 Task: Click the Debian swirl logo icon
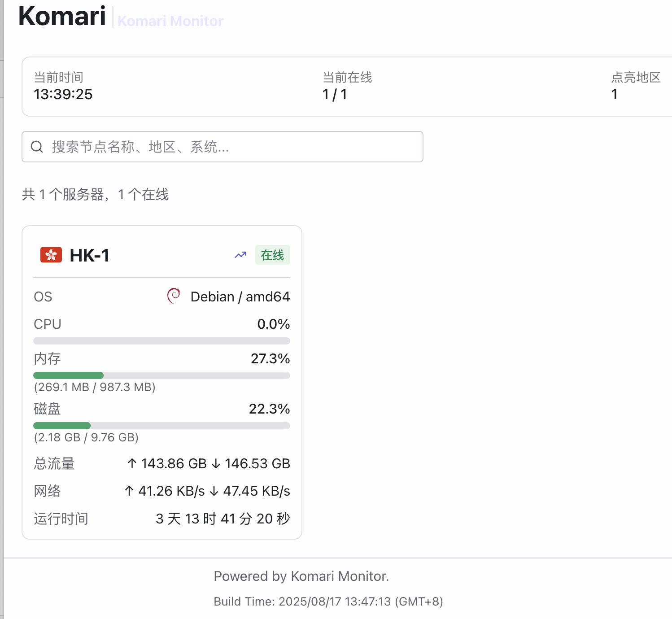pyautogui.click(x=174, y=296)
